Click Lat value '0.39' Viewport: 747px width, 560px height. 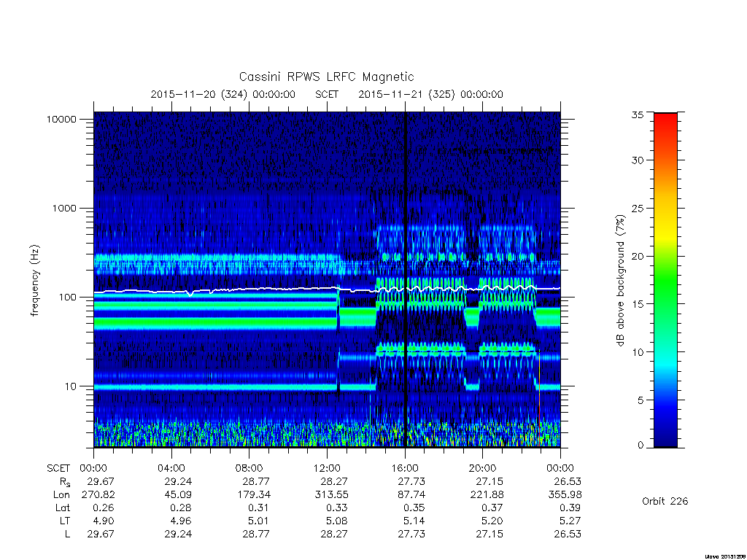coord(570,507)
